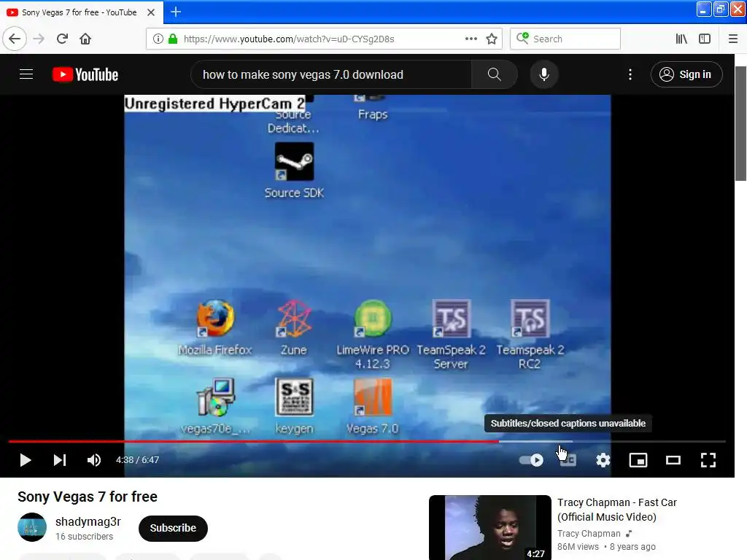Click the Sign in button

coord(686,75)
